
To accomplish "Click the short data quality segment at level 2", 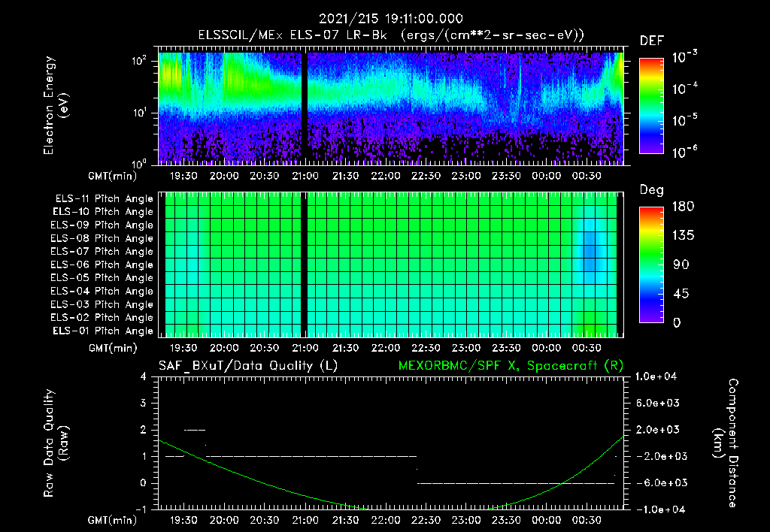I will [x=195, y=430].
